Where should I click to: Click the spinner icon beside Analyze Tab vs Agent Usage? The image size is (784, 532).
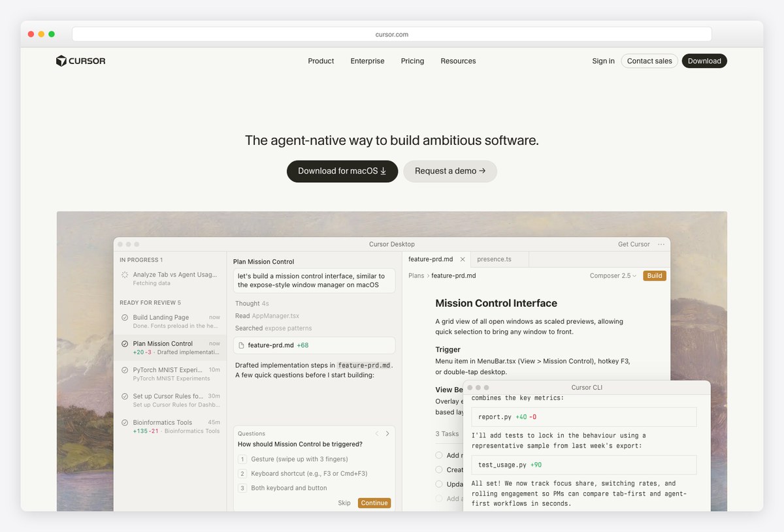(125, 275)
